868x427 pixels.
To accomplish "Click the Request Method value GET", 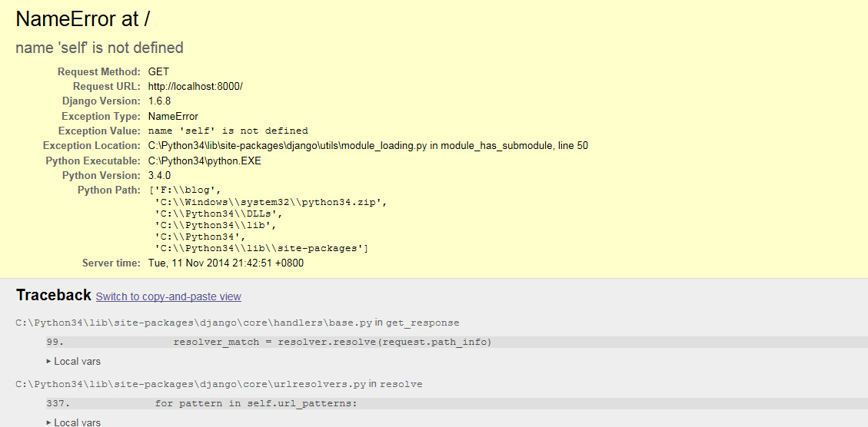I will pyautogui.click(x=158, y=72).
